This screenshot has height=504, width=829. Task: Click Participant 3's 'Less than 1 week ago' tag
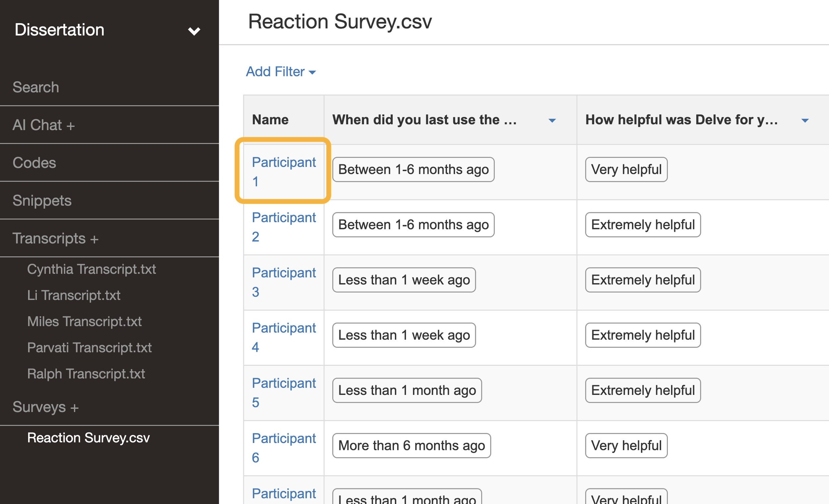click(404, 280)
